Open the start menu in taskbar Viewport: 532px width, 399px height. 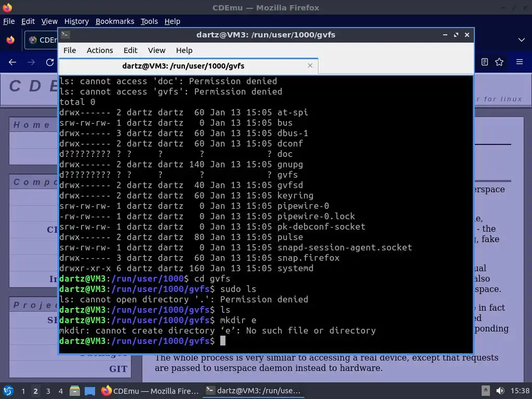tap(8, 391)
